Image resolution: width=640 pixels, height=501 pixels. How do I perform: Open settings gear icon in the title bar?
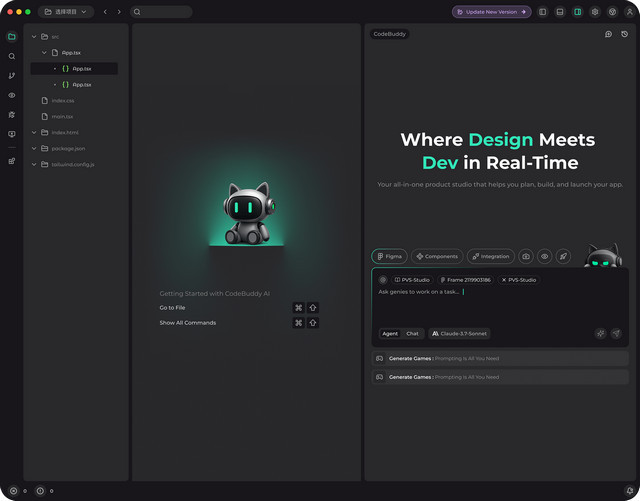(595, 12)
